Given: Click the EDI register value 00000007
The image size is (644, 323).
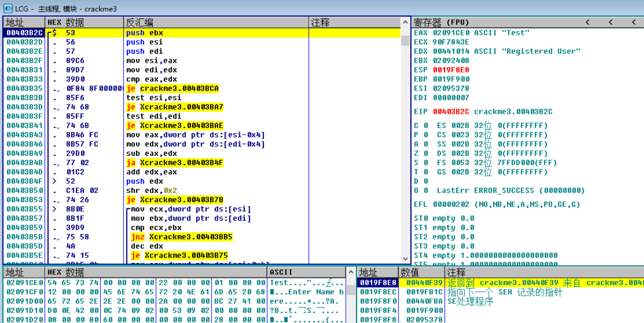Looking at the screenshot, I should 451,98.
